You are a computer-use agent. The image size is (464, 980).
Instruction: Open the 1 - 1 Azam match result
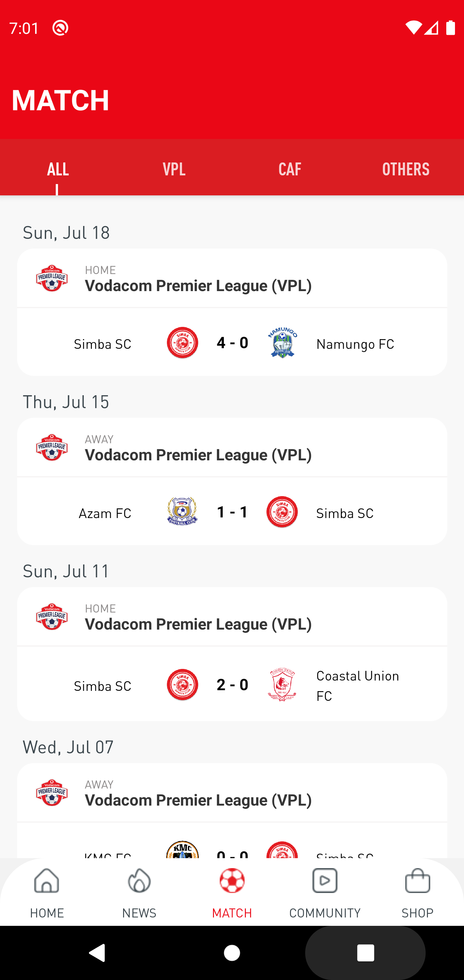232,512
